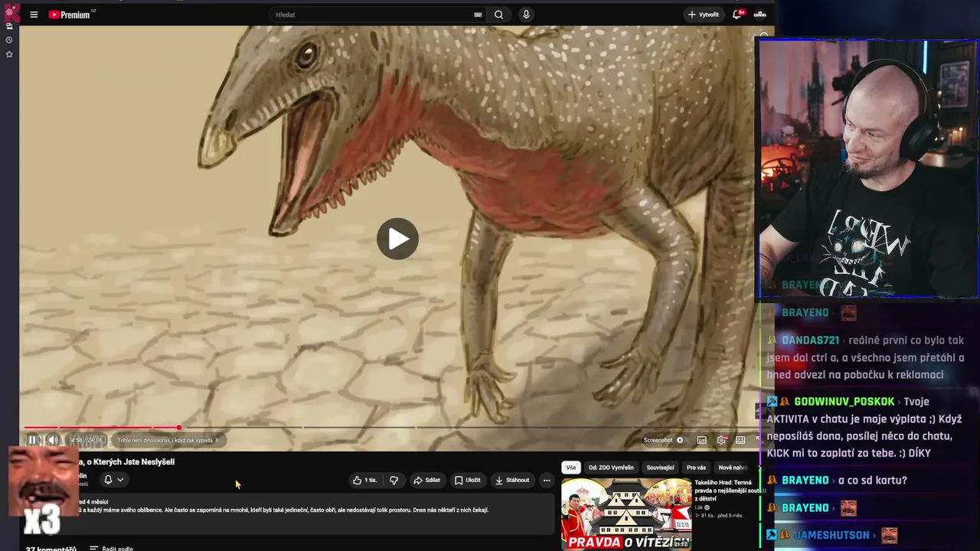Open player settings gear
This screenshot has width=980, height=551.
[x=720, y=440]
